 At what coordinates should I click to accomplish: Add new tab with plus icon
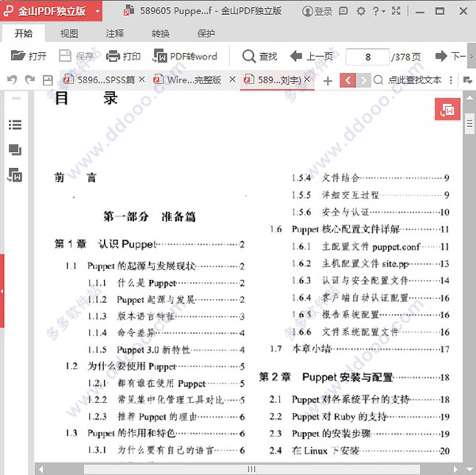pyautogui.click(x=328, y=81)
